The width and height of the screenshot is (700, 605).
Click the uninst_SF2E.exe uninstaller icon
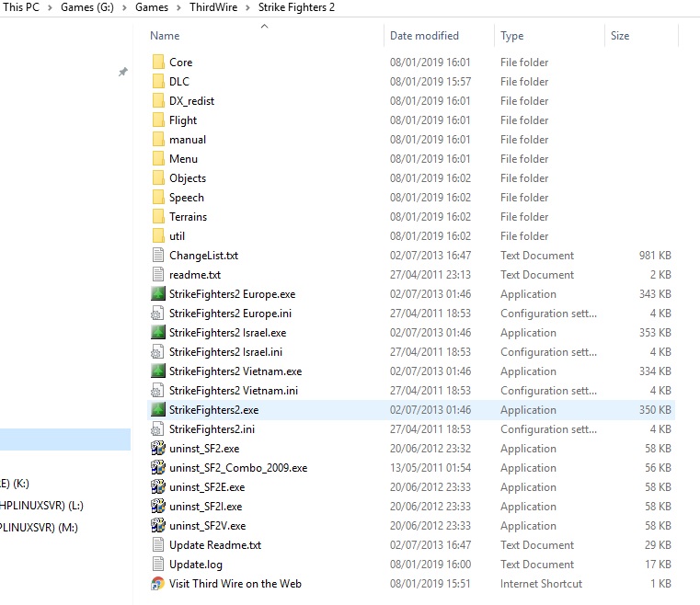pos(158,486)
